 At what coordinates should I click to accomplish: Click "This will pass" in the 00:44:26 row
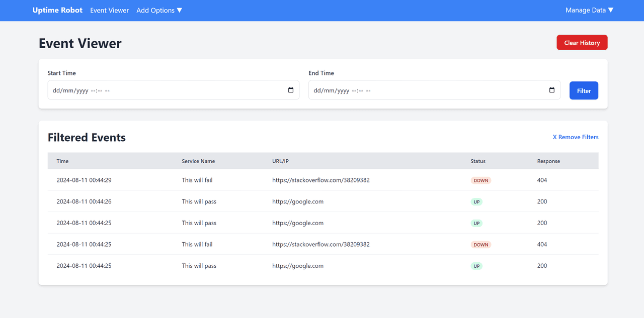pyautogui.click(x=199, y=201)
